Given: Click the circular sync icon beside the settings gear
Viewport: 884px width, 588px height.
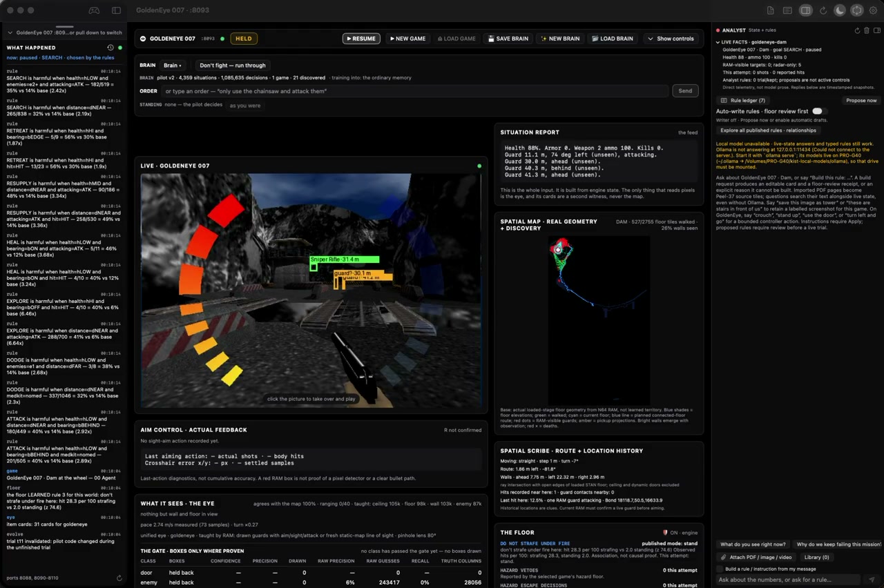Looking at the screenshot, I should pos(857,10).
